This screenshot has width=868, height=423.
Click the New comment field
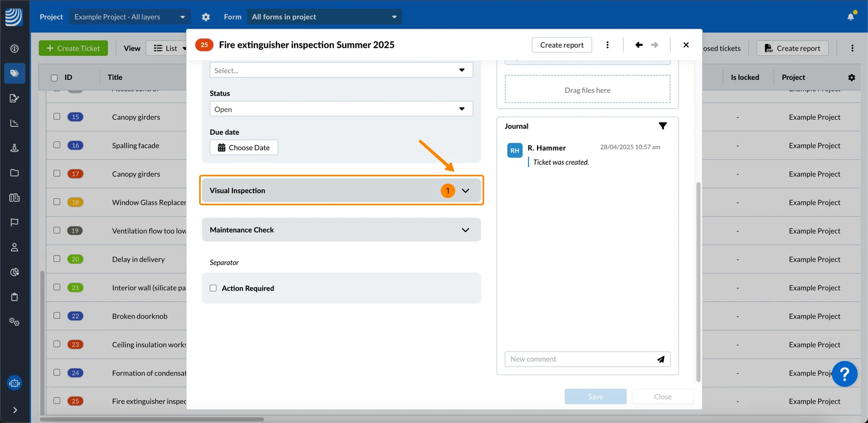click(x=580, y=359)
